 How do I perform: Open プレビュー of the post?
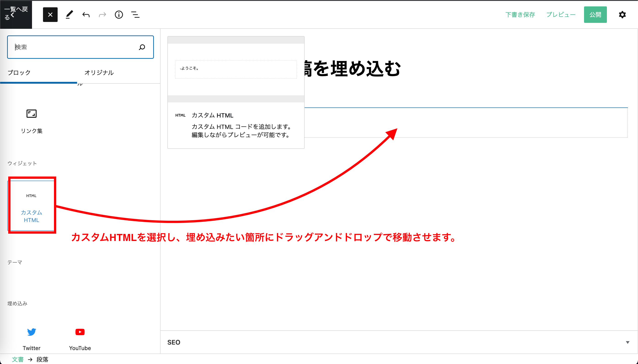(561, 15)
